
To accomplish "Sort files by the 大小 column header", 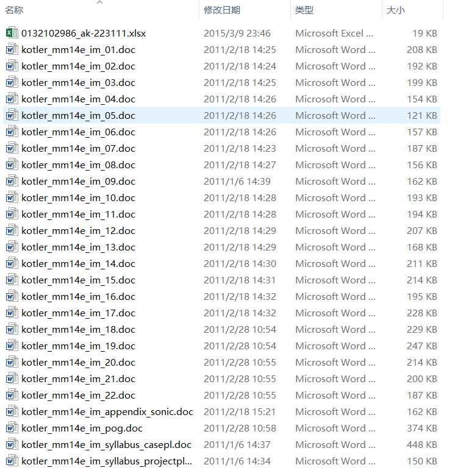I will coord(395,10).
